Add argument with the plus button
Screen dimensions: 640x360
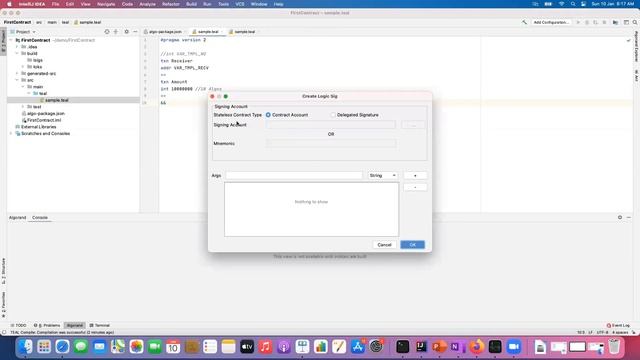(415, 176)
